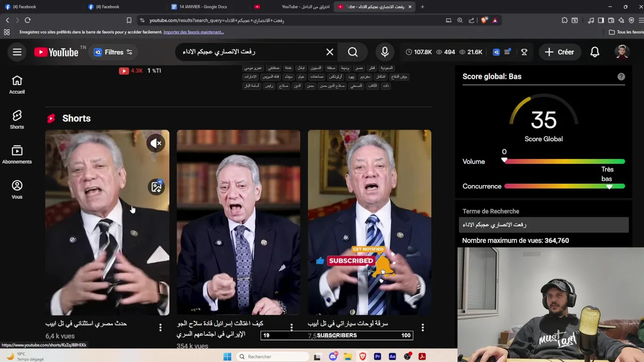The width and height of the screenshot is (644, 362).
Task: Open Brave Rewards triangle icon
Action: [x=495, y=20]
